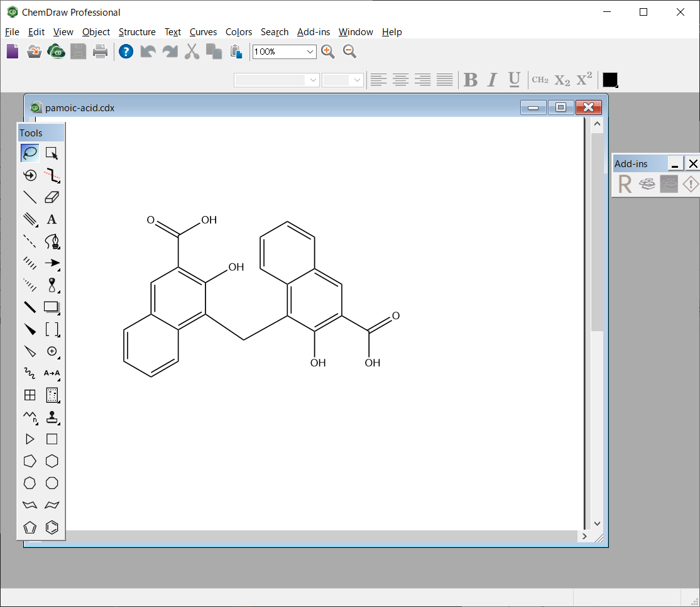Open the zoom percentage dropdown
The image size is (700, 607).
click(310, 52)
